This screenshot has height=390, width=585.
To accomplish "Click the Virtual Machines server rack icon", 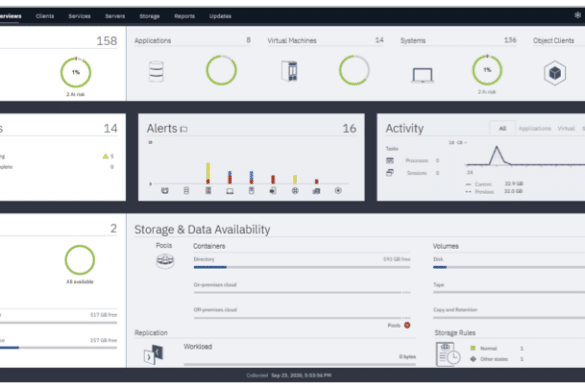I will [x=289, y=71].
